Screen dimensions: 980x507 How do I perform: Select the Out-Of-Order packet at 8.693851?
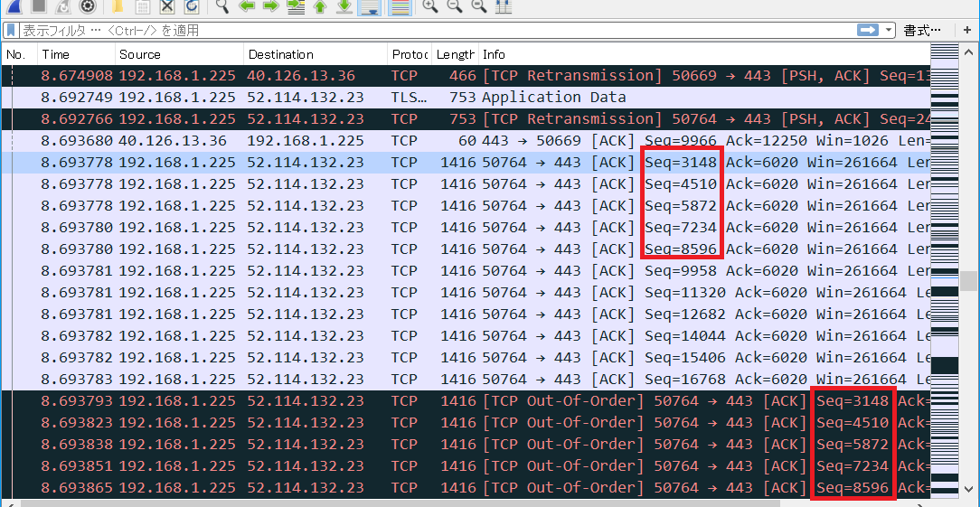466,465
